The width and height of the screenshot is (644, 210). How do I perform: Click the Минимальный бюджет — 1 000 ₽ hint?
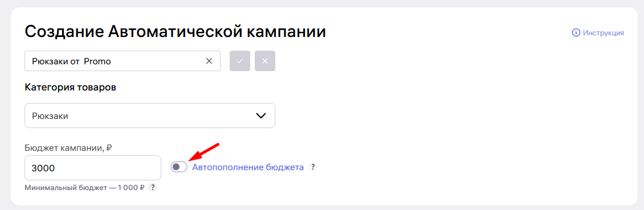tap(85, 188)
